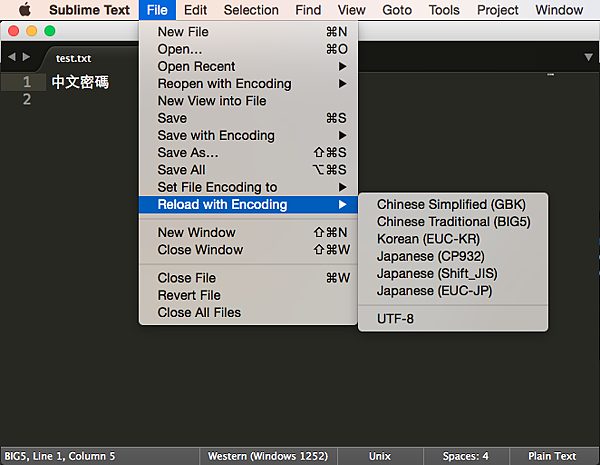The height and width of the screenshot is (465, 600).
Task: Zoom window with green button
Action: (50, 31)
